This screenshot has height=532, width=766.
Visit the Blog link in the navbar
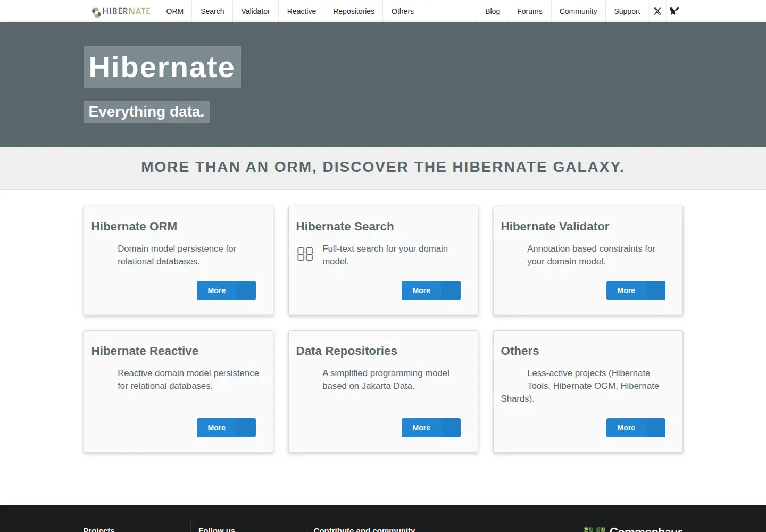(x=493, y=11)
